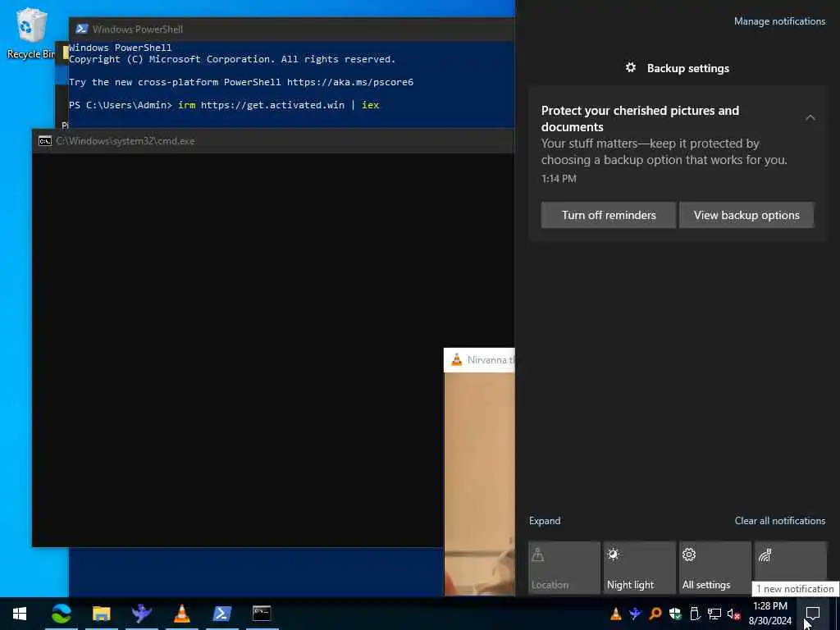Expand the quick actions panel
Viewport: 840px width, 630px height.
point(545,521)
